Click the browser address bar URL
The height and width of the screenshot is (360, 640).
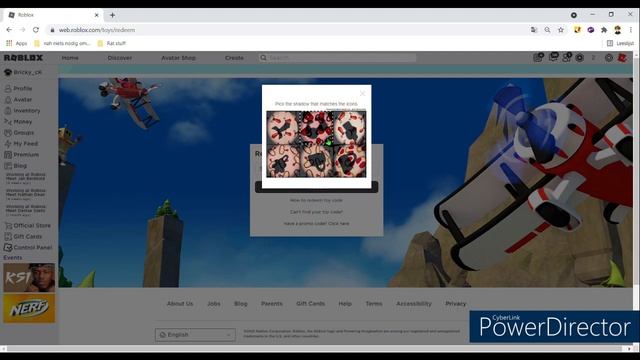(x=97, y=30)
